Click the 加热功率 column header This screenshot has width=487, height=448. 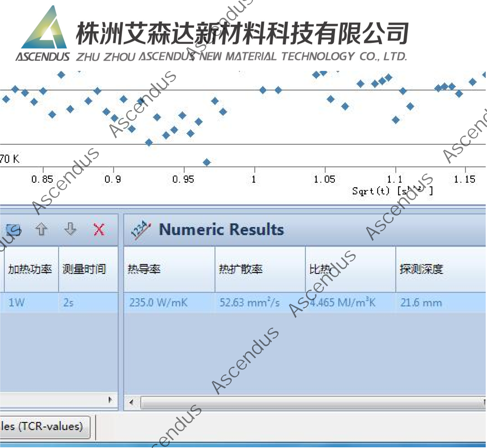[x=31, y=269]
